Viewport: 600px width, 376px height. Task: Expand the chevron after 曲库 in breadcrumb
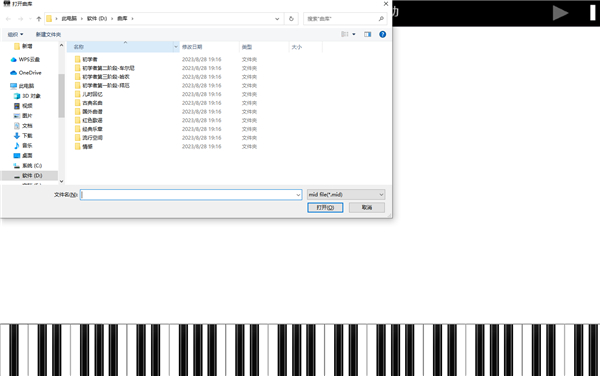coord(132,18)
